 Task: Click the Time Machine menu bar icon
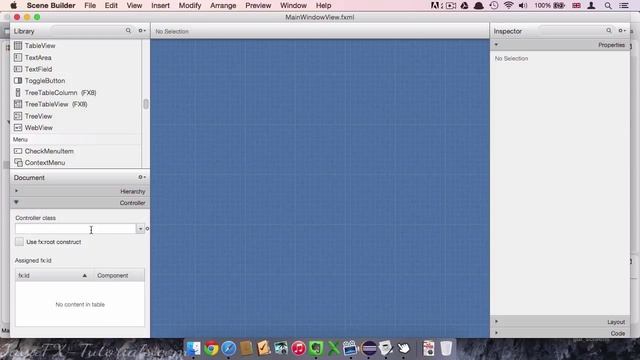click(x=494, y=6)
